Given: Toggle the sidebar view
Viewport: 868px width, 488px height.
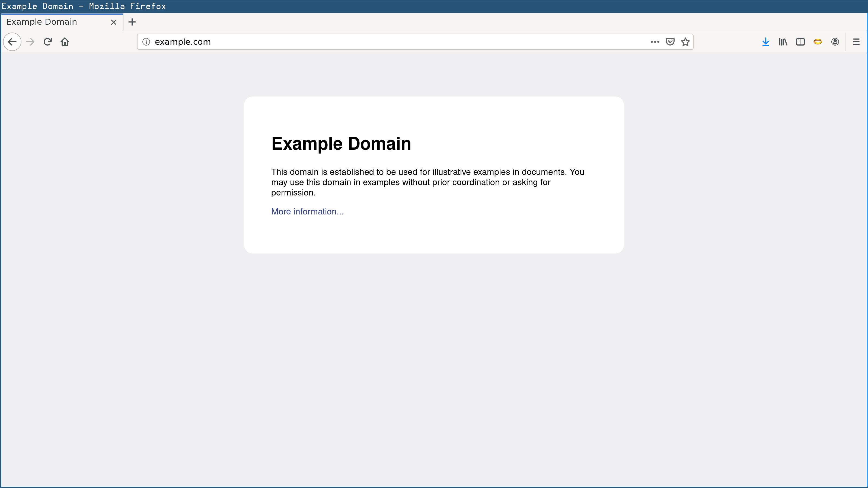Looking at the screenshot, I should tap(800, 42).
